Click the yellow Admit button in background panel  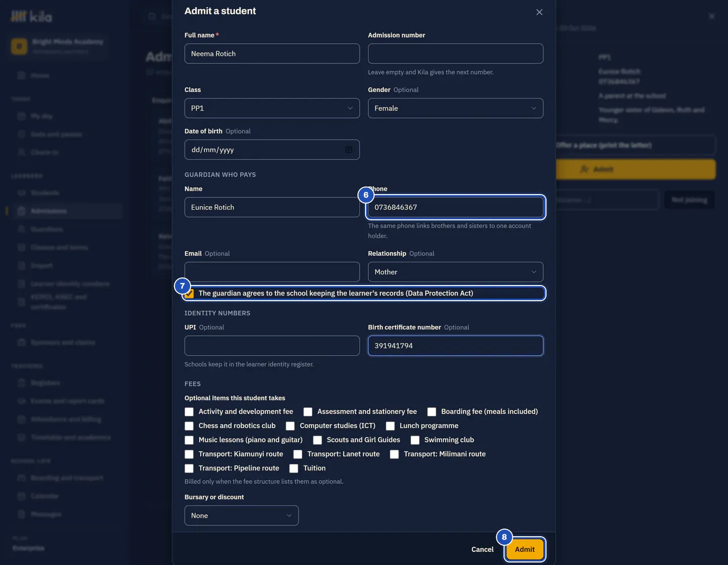[635, 169]
